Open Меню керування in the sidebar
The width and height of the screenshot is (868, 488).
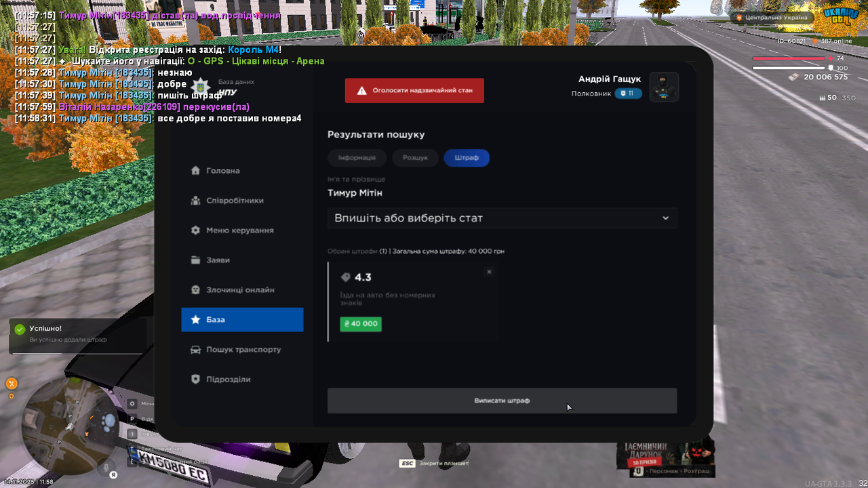tap(242, 230)
